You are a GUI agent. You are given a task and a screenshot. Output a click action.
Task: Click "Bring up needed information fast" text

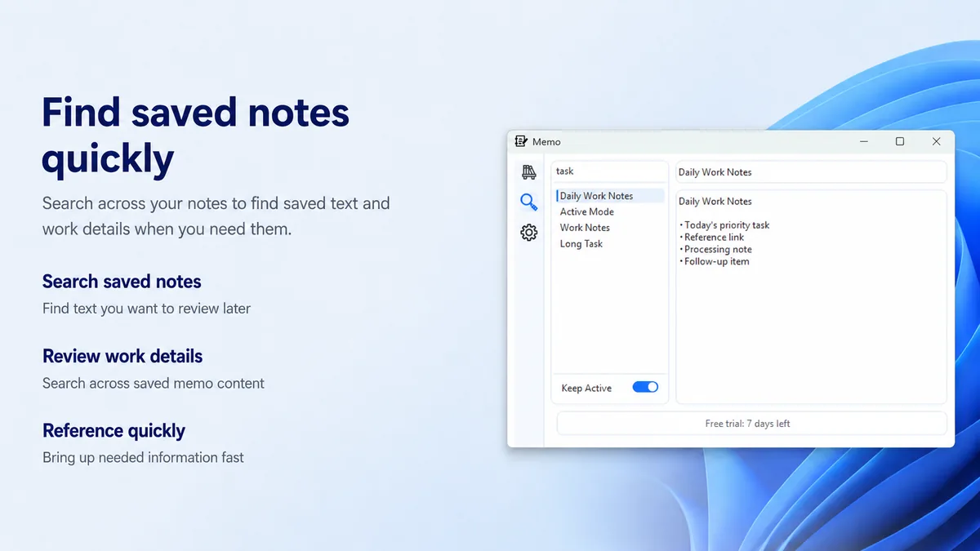143,458
